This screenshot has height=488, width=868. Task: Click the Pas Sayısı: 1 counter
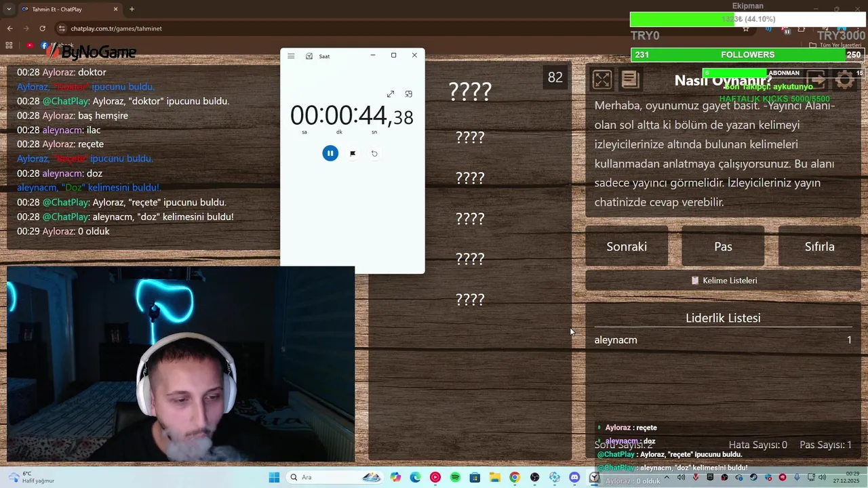tap(825, 445)
